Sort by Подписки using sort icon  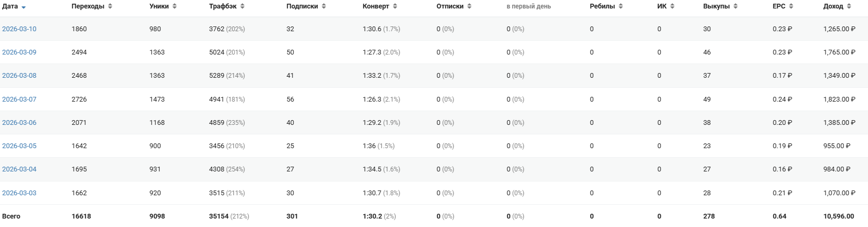click(323, 6)
